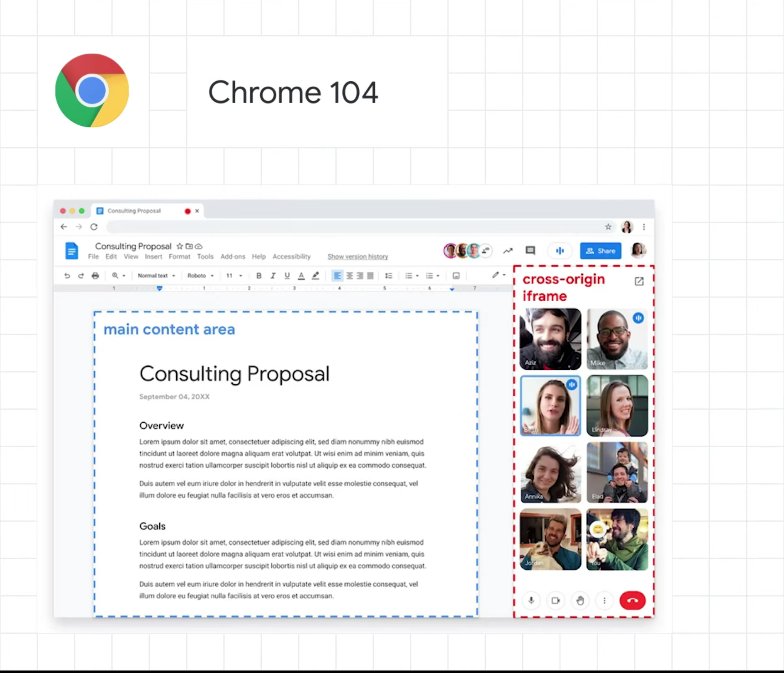Click the line spacing icon

389,276
